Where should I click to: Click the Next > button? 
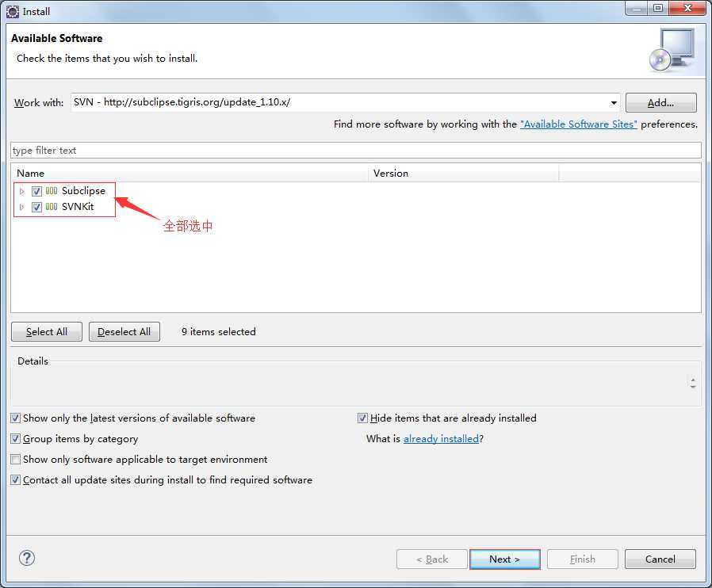pyautogui.click(x=505, y=559)
